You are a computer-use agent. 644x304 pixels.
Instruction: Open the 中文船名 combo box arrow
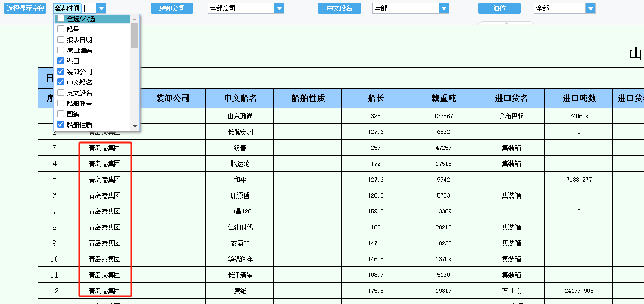(444, 8)
